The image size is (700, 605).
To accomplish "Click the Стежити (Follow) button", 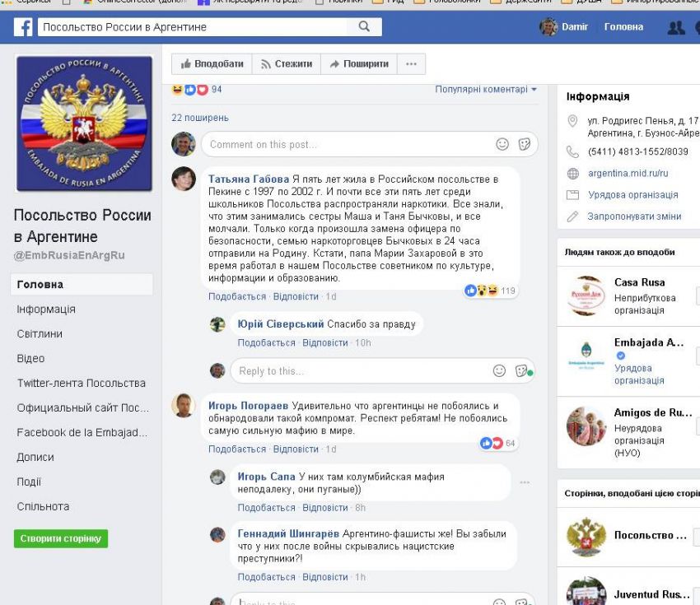I will [x=287, y=64].
